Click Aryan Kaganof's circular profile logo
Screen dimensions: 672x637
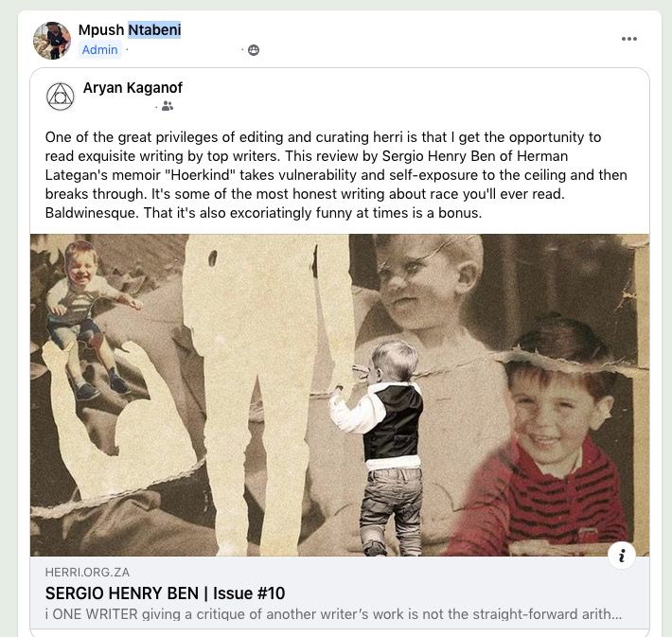pos(61,96)
